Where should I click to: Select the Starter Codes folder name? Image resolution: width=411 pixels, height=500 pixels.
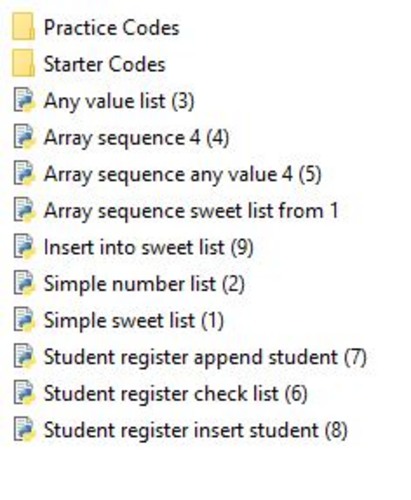[105, 64]
